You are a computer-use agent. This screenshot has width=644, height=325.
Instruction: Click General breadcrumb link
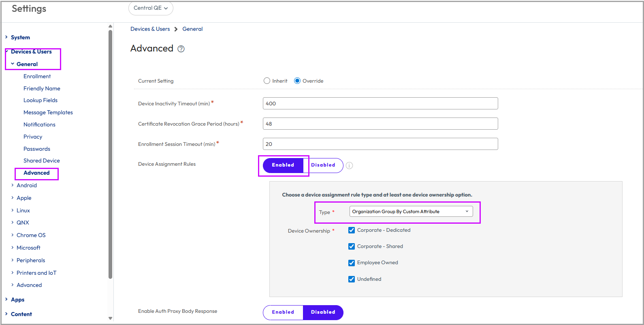[192, 29]
